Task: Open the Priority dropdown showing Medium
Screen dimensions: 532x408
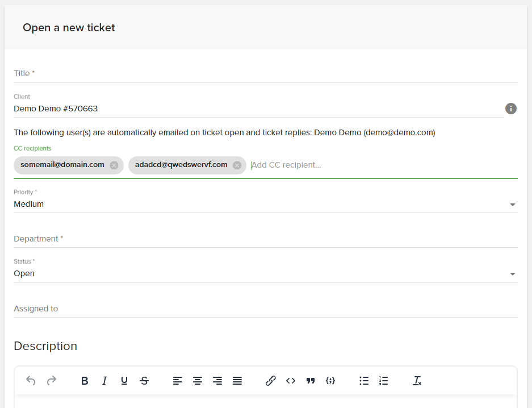Action: tap(266, 204)
